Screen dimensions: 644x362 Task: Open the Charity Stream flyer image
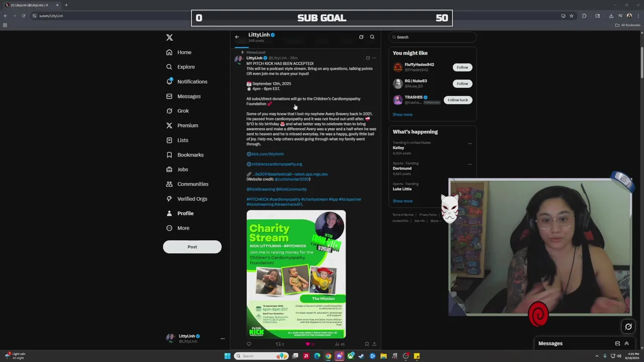(x=296, y=274)
